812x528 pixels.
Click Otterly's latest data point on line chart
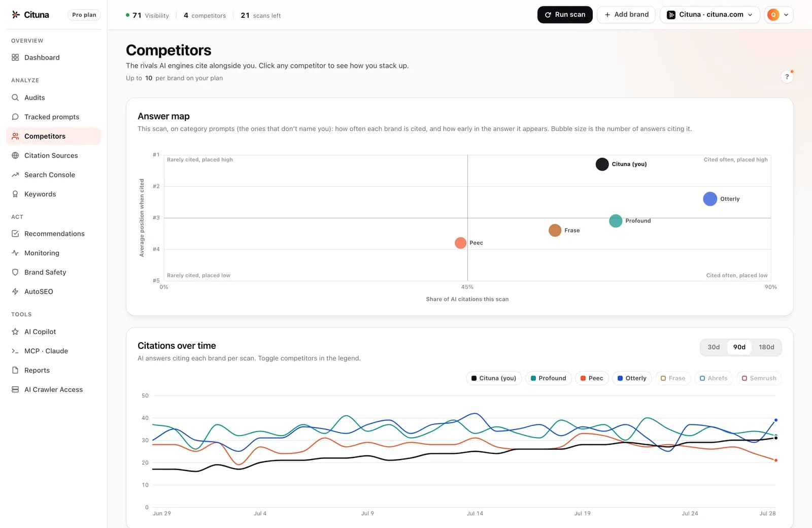point(776,420)
